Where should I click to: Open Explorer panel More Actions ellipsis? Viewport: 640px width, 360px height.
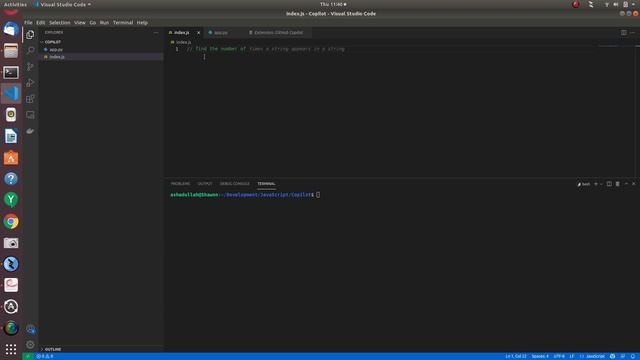[156, 33]
